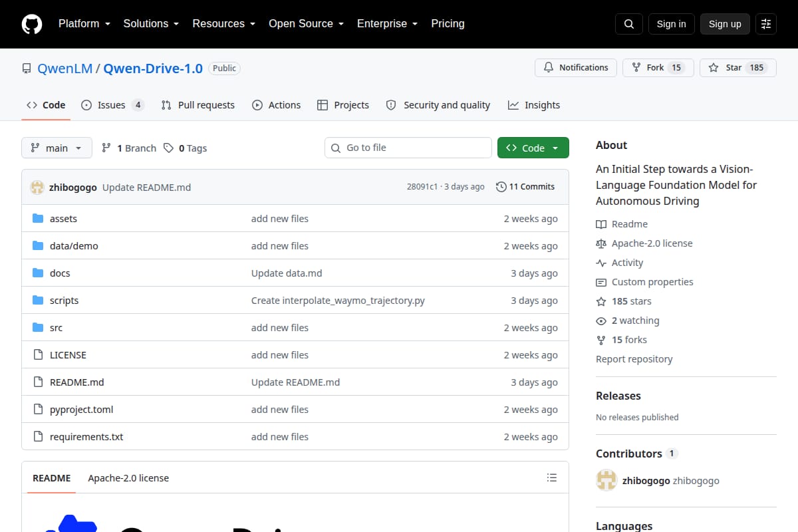Image resolution: width=798 pixels, height=532 pixels.
Task: Open 'Create interpolate_waymo_trajectory.py' commit message
Action: pyautogui.click(x=338, y=301)
